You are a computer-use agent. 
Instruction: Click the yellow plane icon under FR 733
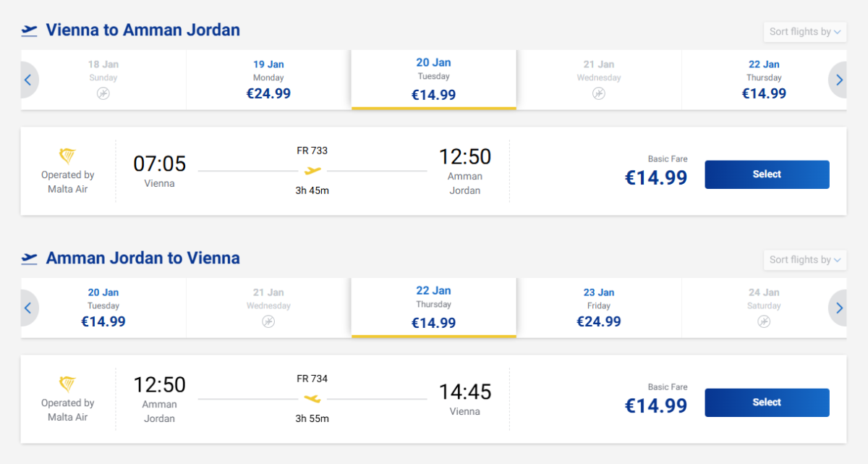click(312, 171)
